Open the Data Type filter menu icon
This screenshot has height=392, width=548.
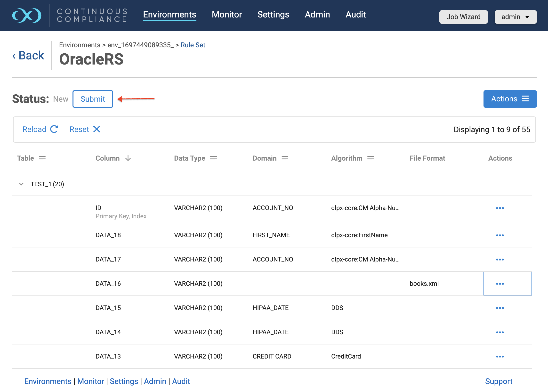coord(213,158)
